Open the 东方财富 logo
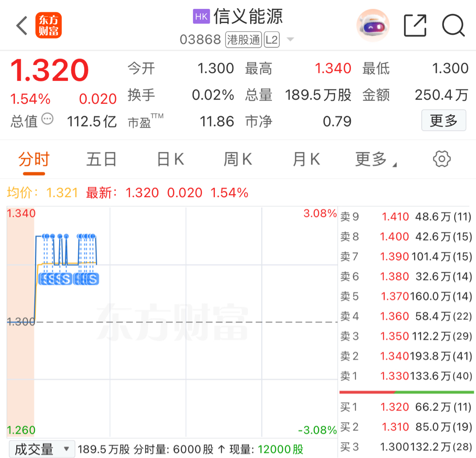This screenshot has width=476, height=458. [x=48, y=26]
